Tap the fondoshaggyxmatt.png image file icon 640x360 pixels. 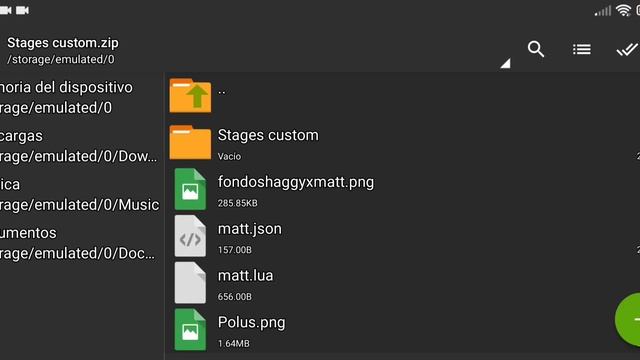pos(190,189)
